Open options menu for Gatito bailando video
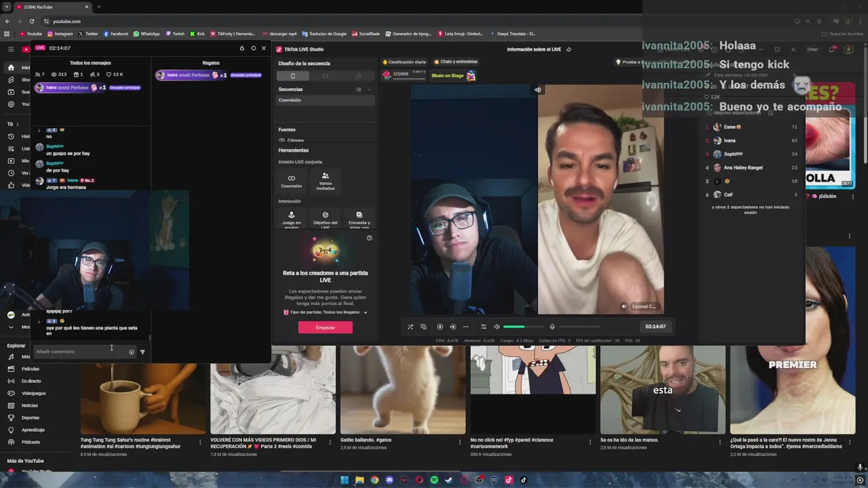The width and height of the screenshot is (868, 488). [x=460, y=442]
